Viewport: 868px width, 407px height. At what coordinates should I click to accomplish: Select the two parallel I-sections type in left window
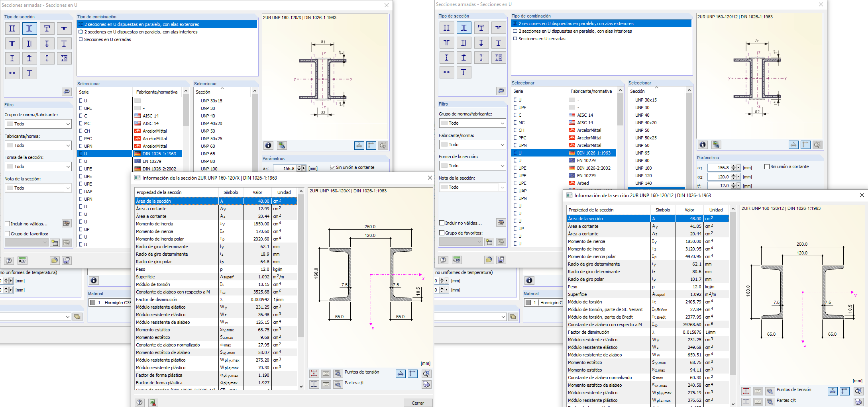tap(12, 29)
